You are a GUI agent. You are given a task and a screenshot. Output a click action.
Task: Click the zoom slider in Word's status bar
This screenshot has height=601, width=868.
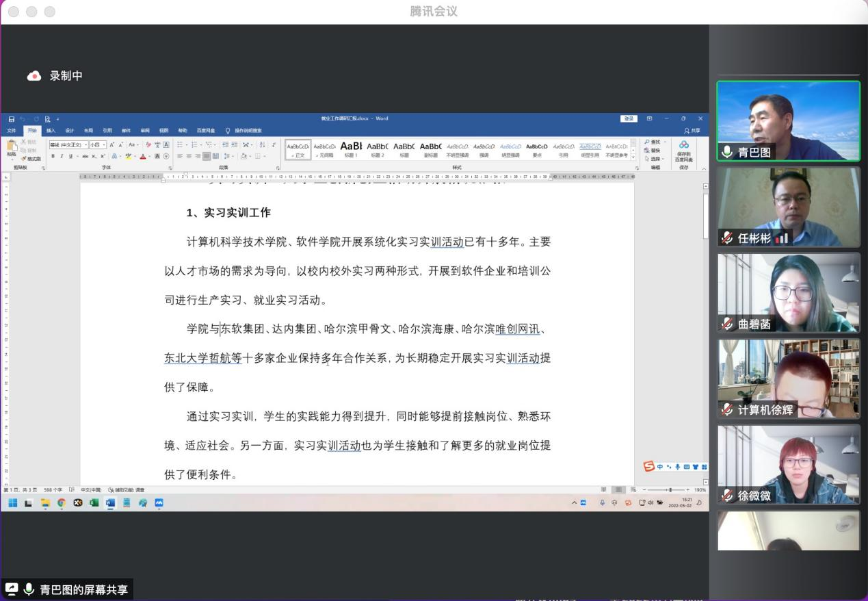pos(670,490)
